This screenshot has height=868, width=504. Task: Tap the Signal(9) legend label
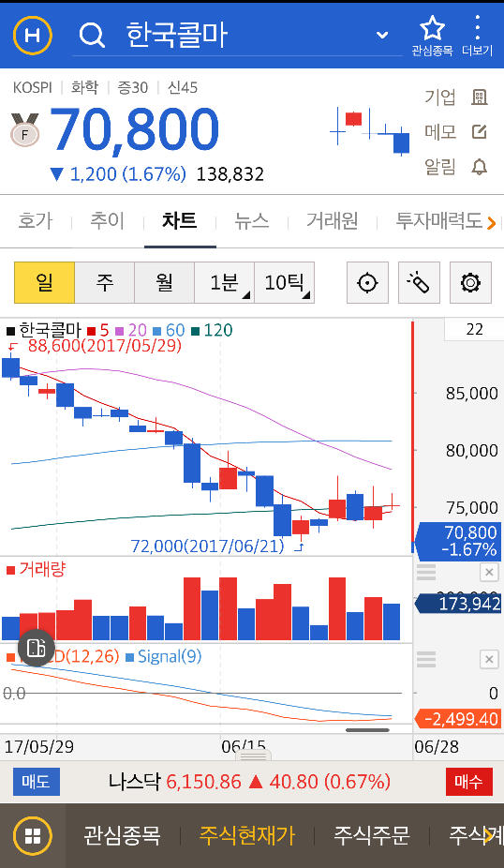pyautogui.click(x=163, y=657)
